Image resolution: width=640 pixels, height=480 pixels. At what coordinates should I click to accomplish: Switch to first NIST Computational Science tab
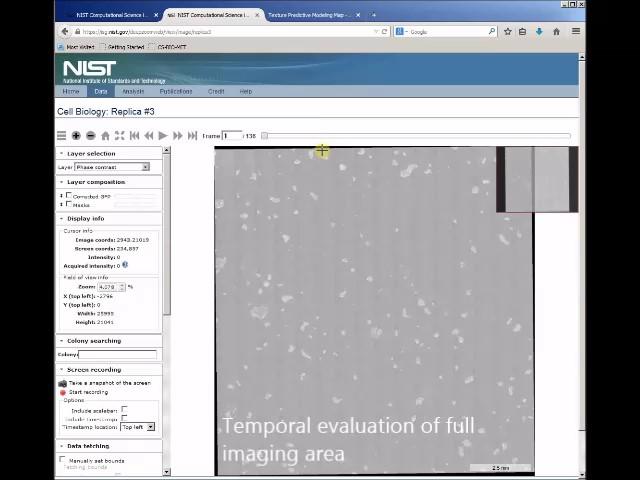pos(111,15)
